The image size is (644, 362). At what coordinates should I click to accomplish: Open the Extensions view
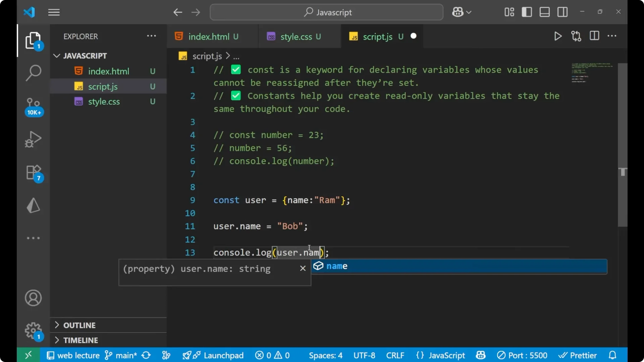pyautogui.click(x=33, y=172)
